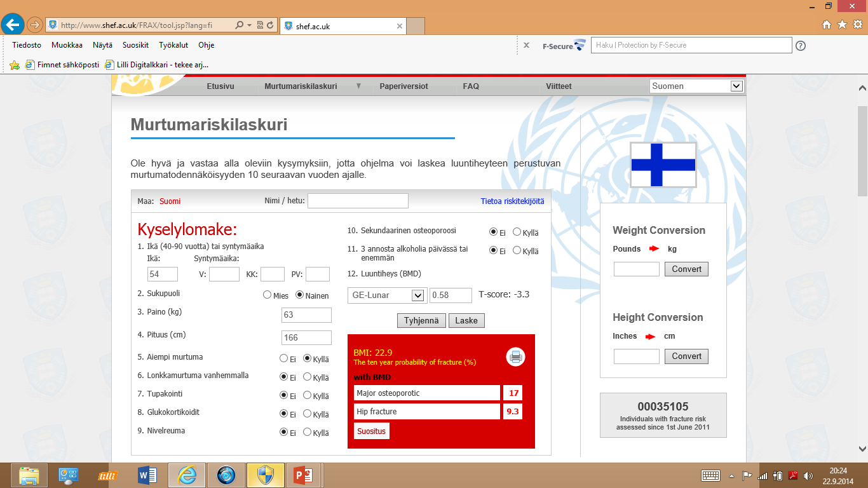Select Kyllä for Tupakointi
868x488 pixels.
308,395
